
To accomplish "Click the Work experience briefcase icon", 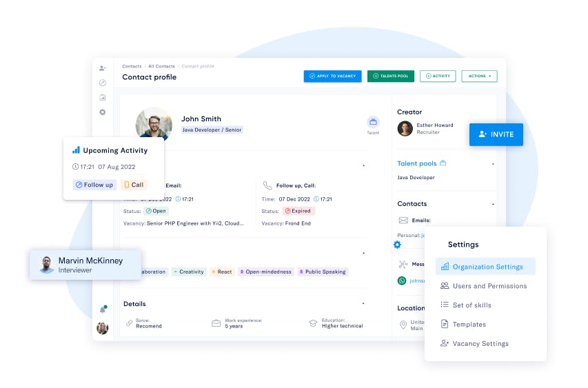I will pyautogui.click(x=216, y=323).
